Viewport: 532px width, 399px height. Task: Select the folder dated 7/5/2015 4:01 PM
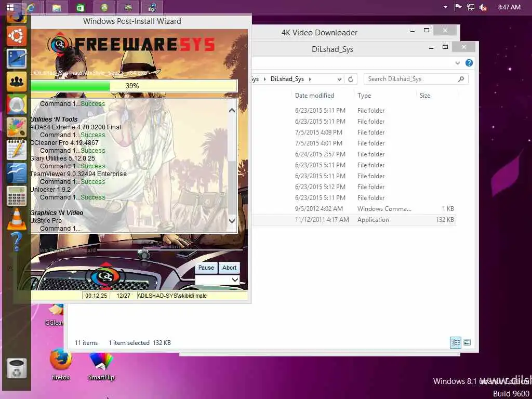tap(354, 143)
